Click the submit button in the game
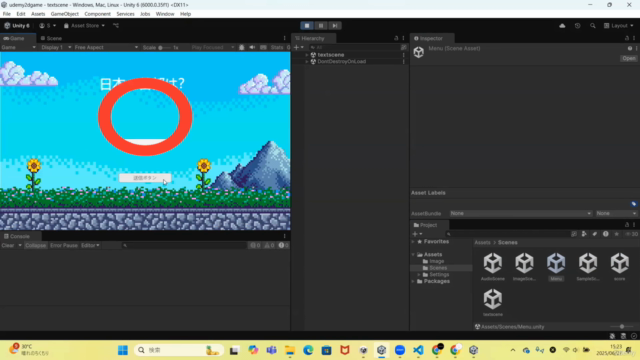640x360 pixels. [145, 178]
